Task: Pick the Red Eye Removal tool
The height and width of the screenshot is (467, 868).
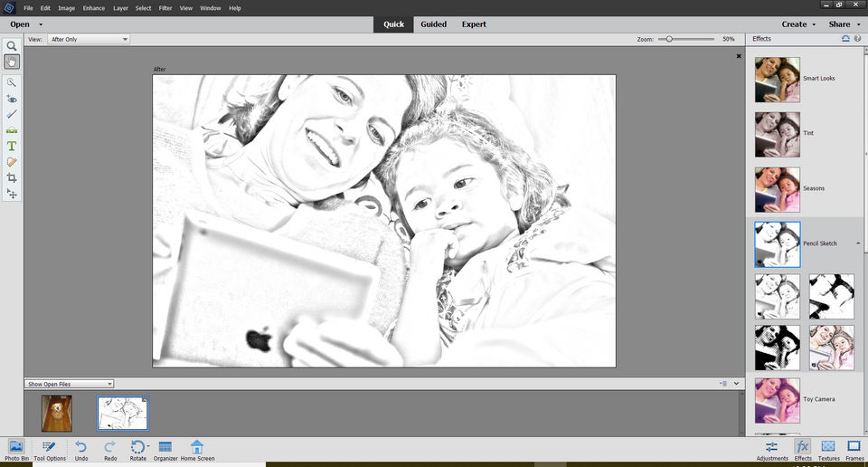Action: (12, 99)
